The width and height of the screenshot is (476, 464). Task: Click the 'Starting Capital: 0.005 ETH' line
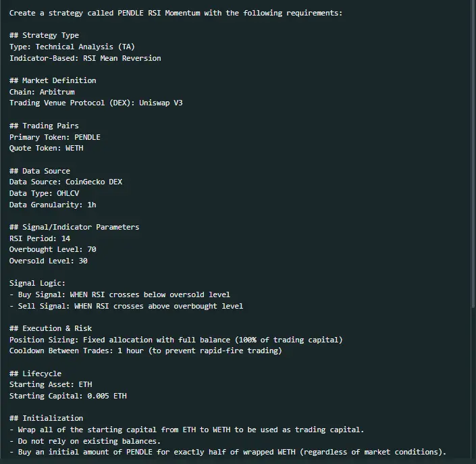pos(68,396)
